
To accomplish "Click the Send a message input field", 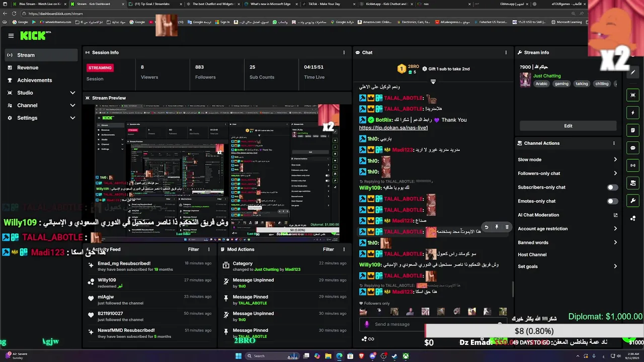I will [433, 324].
